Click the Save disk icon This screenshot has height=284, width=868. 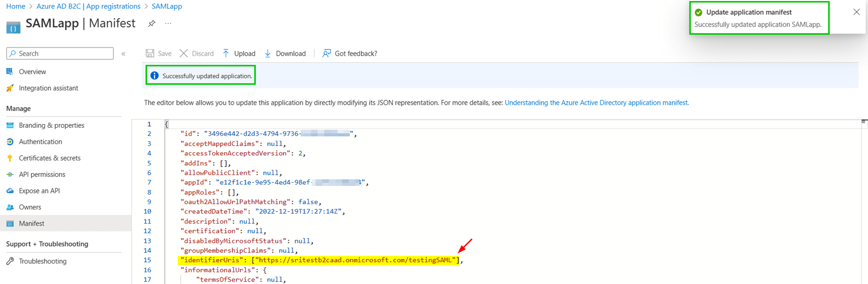[x=150, y=54]
